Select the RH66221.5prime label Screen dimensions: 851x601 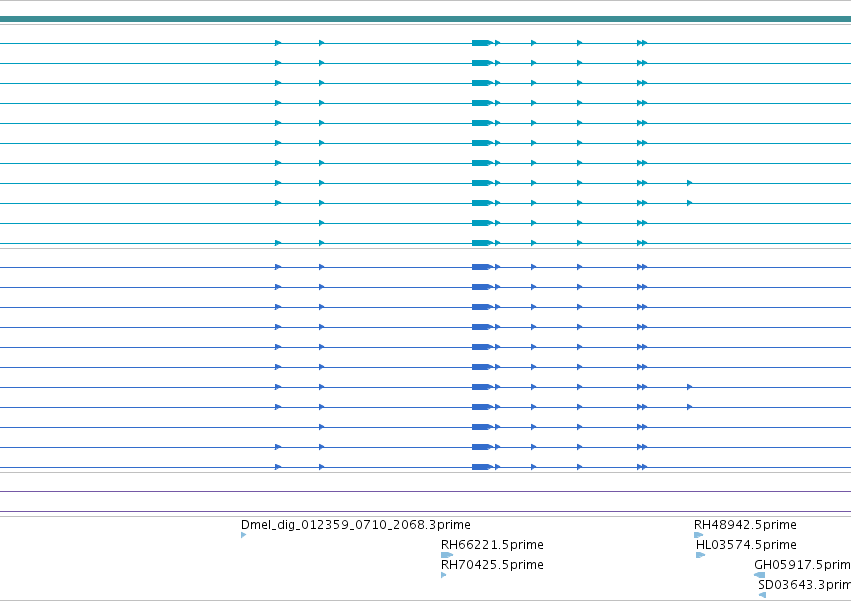pos(492,545)
